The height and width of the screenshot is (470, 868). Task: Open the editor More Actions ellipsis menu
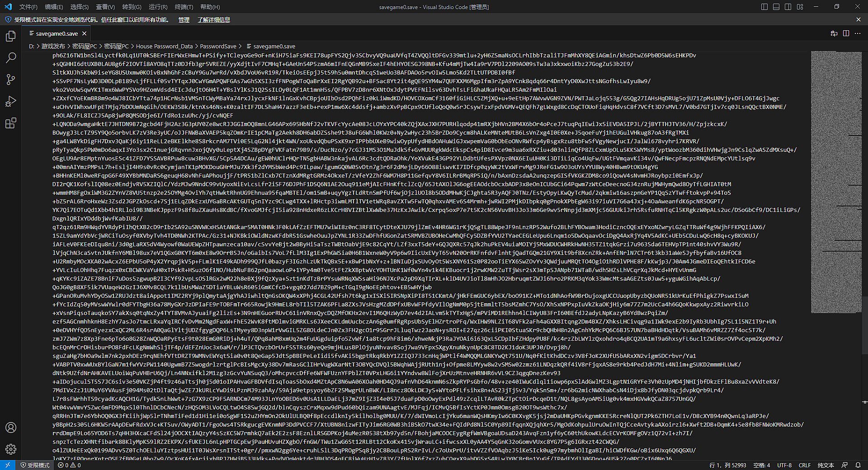858,33
